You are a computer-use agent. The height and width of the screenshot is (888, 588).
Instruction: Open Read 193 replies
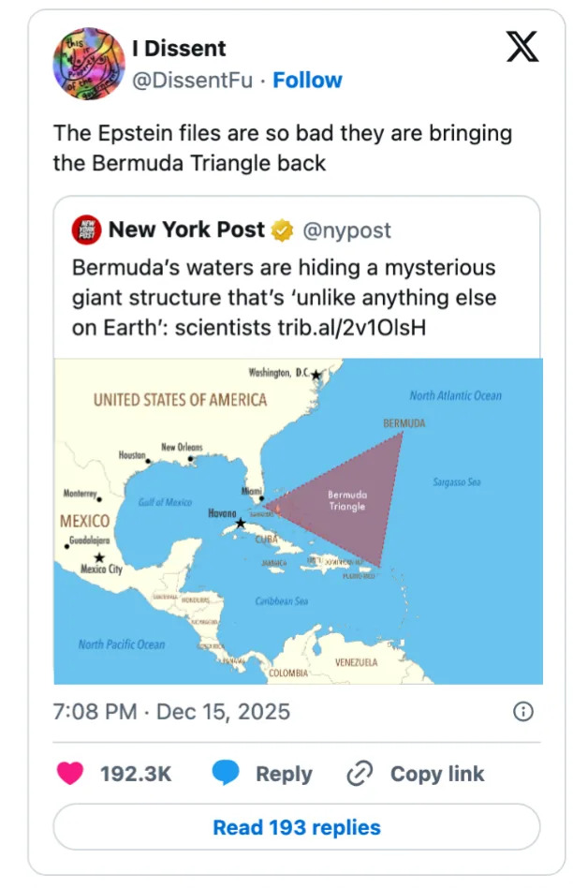coord(297,827)
